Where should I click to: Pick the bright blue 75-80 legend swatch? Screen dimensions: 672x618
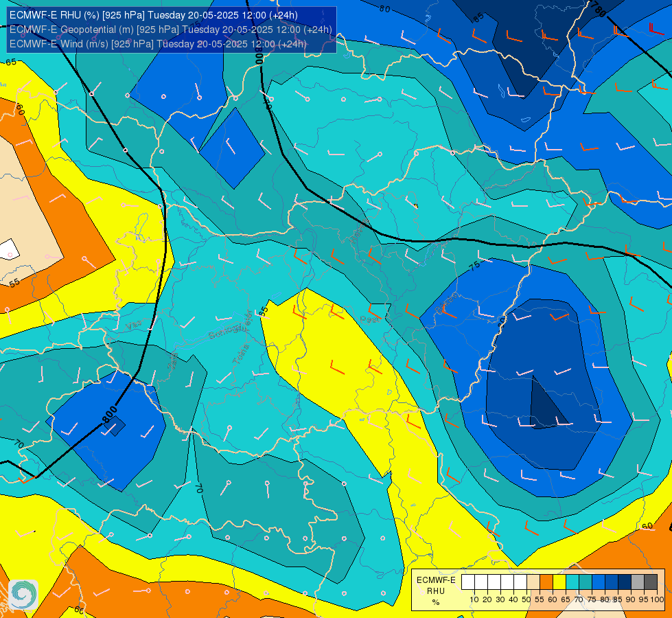pos(599,582)
